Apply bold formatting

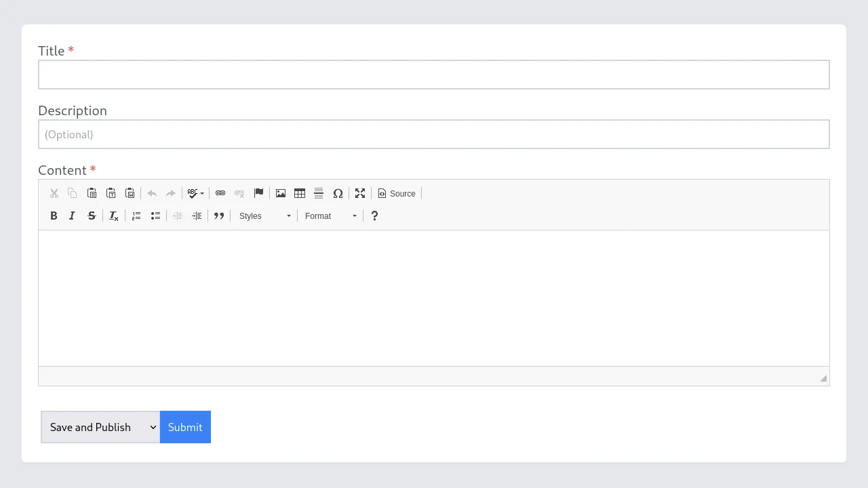point(54,216)
